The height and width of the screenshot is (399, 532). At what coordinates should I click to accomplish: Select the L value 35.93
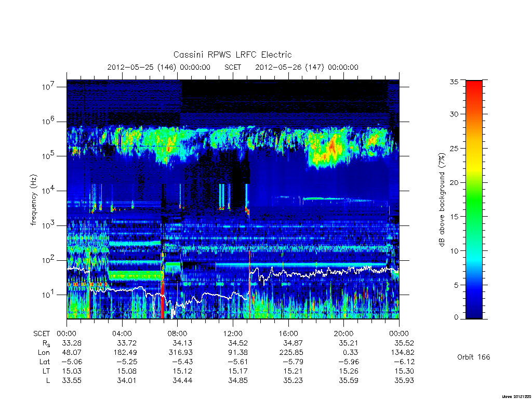tap(404, 380)
